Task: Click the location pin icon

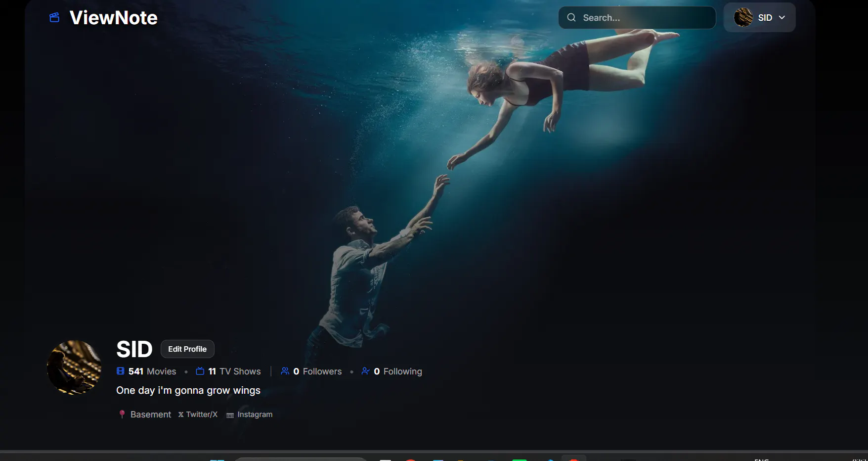Action: point(122,414)
